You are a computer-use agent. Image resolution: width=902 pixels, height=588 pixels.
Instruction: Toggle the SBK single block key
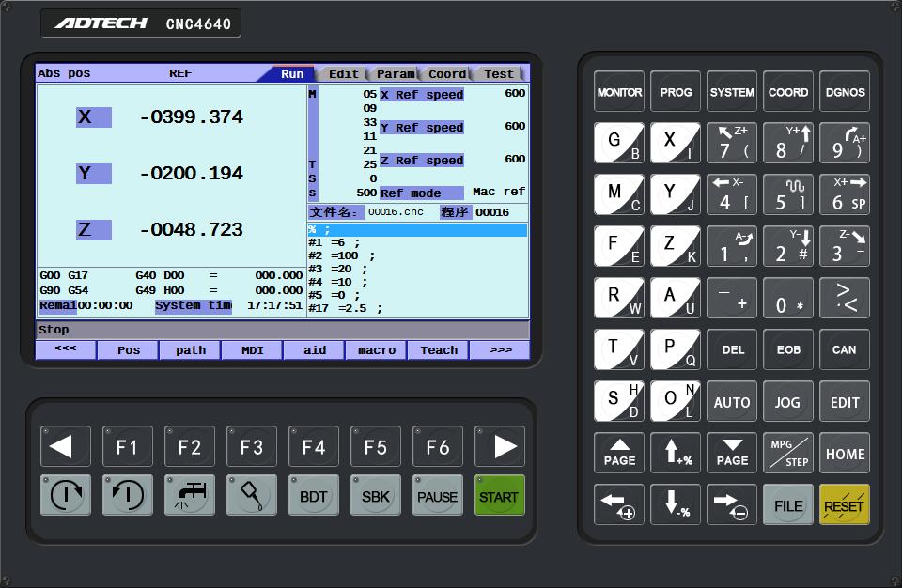coord(375,496)
